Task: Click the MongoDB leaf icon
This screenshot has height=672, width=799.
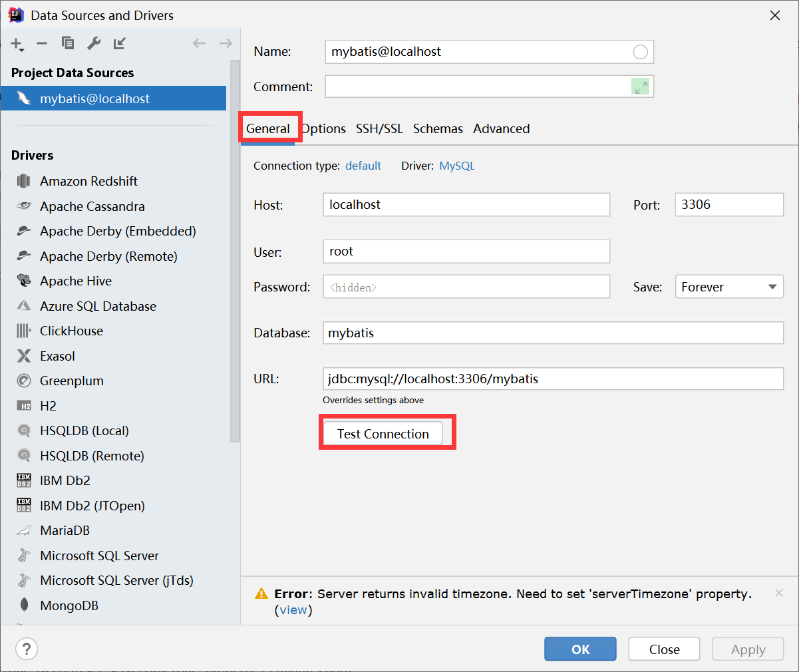Action: tap(24, 605)
